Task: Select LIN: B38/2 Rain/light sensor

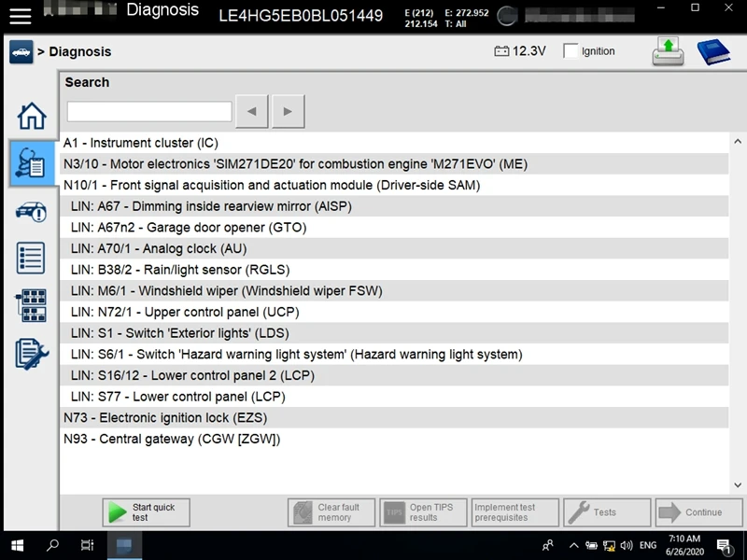Action: (x=394, y=270)
